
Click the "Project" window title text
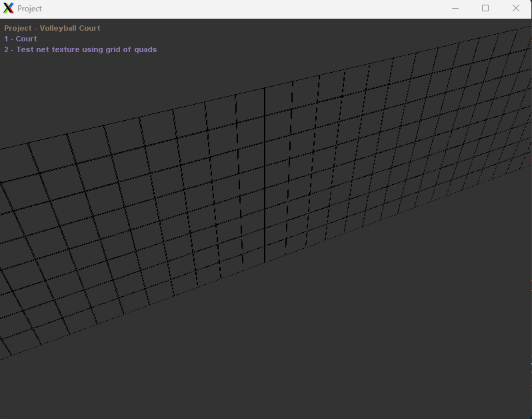(x=29, y=9)
